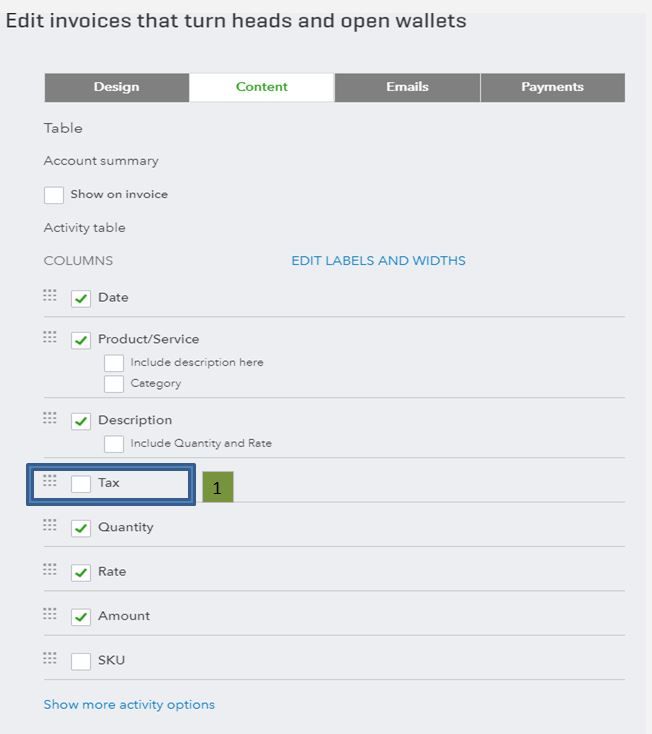652x734 pixels.
Task: Check the Category checkbox under Product/Service
Action: (x=114, y=384)
